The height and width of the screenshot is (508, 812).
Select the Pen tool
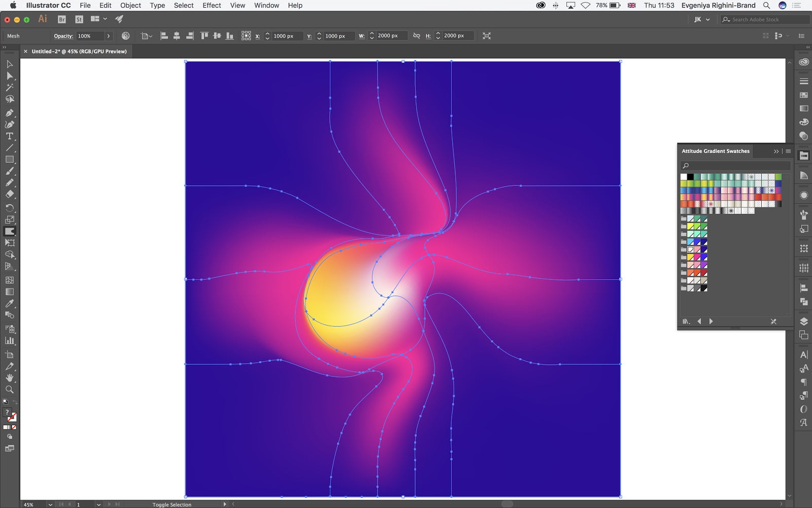(10, 113)
